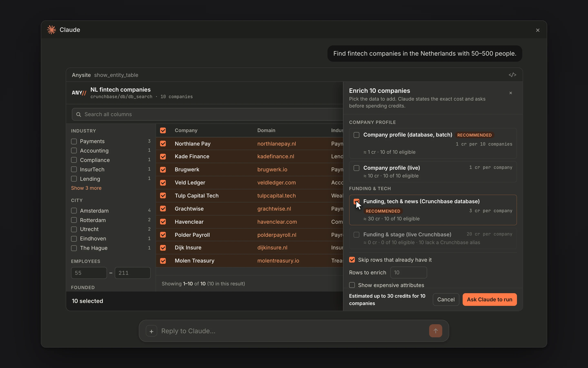The width and height of the screenshot is (588, 368).
Task: Click the plus attachment button in reply box
Action: [151, 331]
